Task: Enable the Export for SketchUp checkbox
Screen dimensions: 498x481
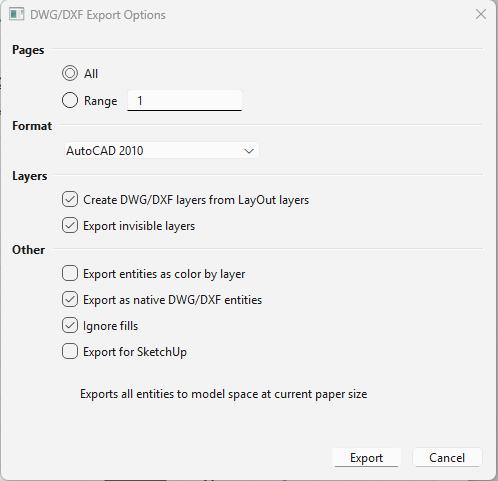Action: point(70,351)
